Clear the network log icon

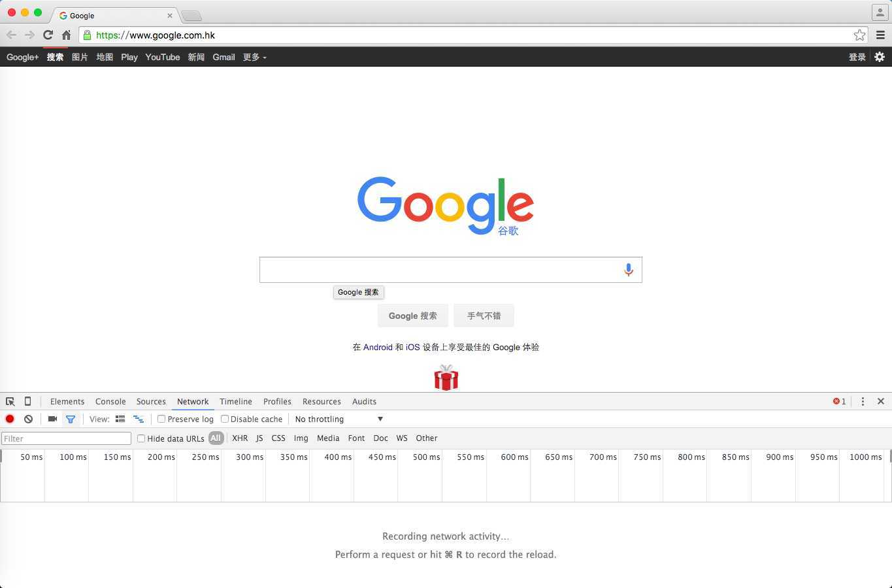pos(28,419)
